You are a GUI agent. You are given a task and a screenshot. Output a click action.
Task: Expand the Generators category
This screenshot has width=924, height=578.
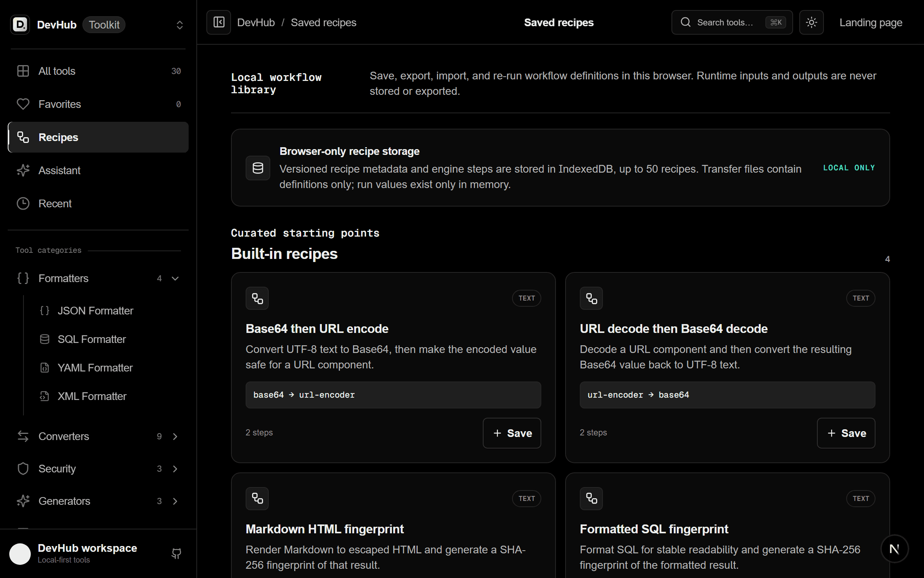click(x=98, y=501)
